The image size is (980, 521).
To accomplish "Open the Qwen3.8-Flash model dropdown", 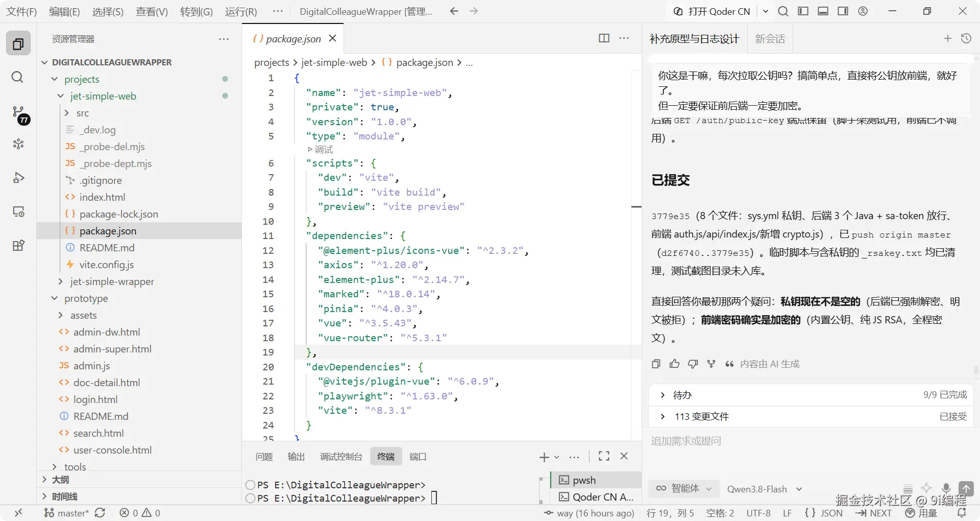I will coord(765,489).
